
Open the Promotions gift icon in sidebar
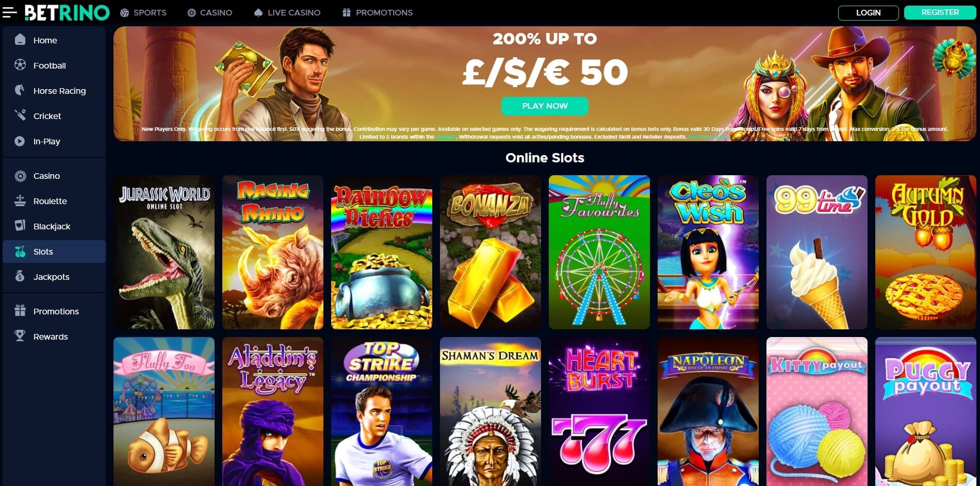click(x=20, y=311)
